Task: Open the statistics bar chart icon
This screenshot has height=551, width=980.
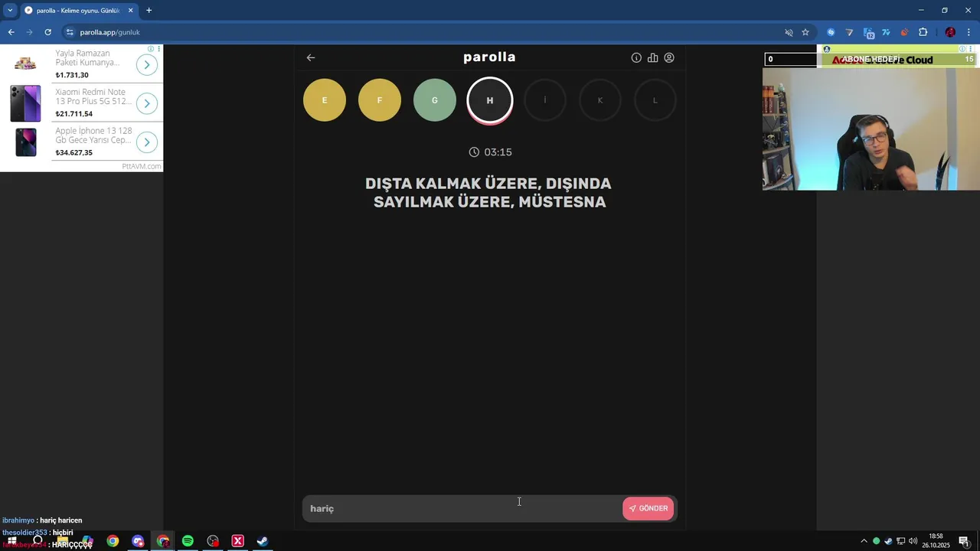Action: coord(652,57)
